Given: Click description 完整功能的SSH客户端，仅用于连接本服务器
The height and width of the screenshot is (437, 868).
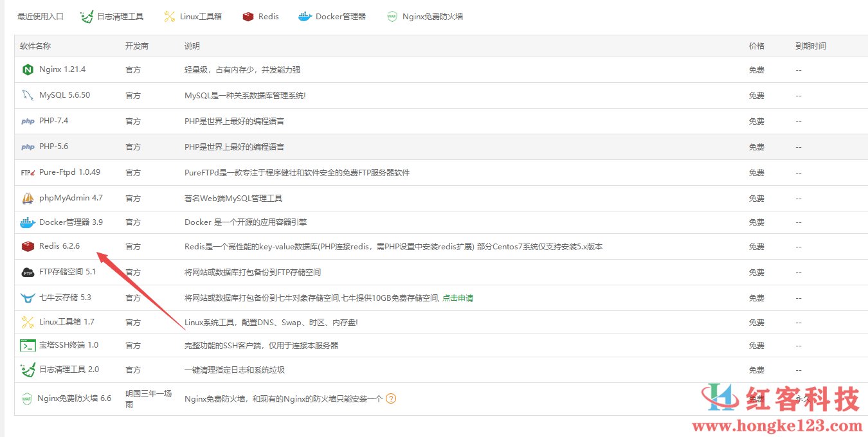Looking at the screenshot, I should [x=262, y=346].
